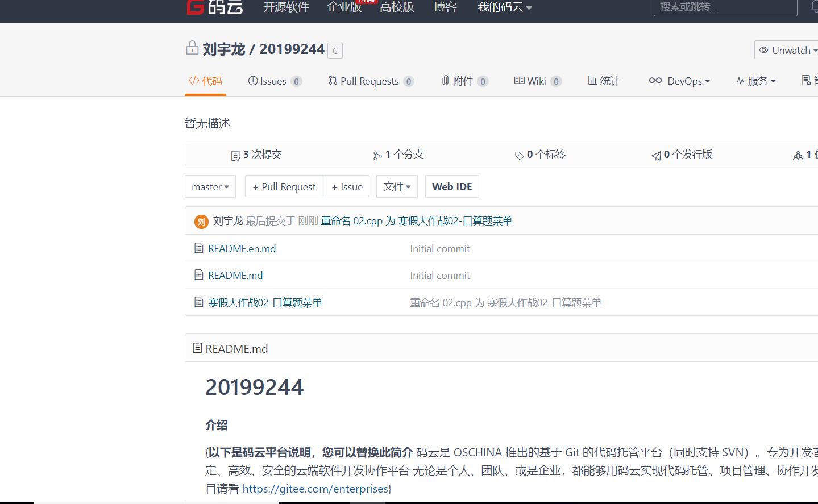Open the 我的码云 dropdown menu
818x504 pixels.
coord(505,7)
